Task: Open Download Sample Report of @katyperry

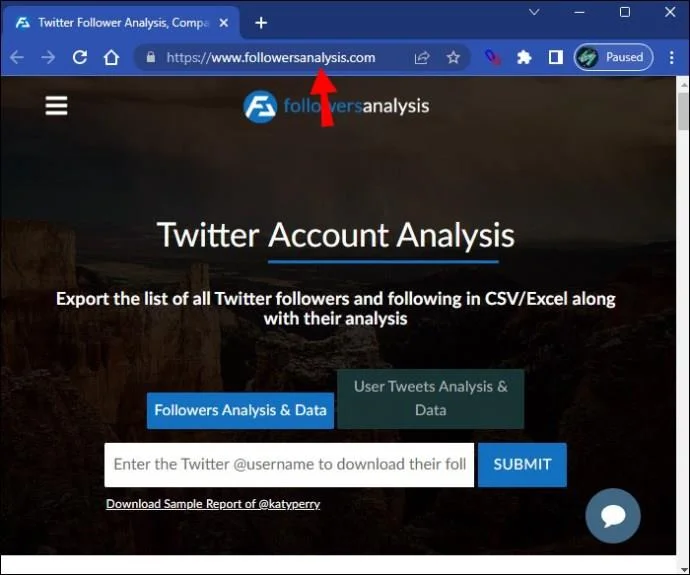Action: click(213, 504)
